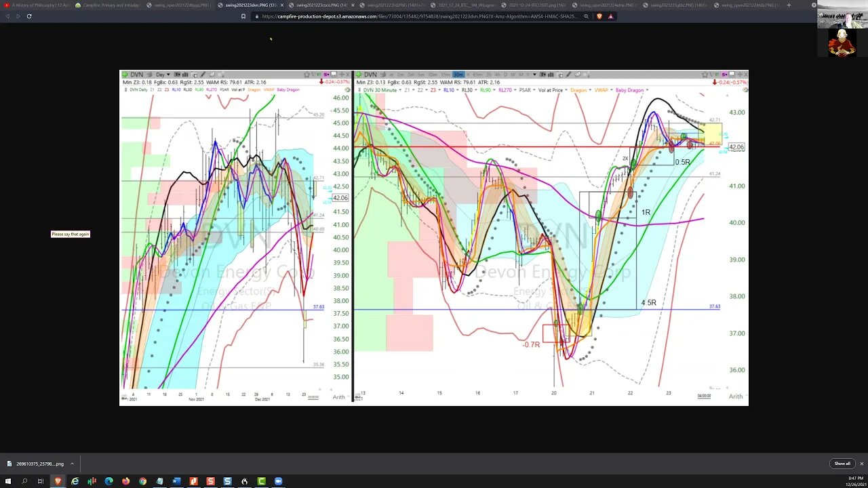Open the green C app on the taskbar
The width and height of the screenshot is (868, 488).
[261, 481]
